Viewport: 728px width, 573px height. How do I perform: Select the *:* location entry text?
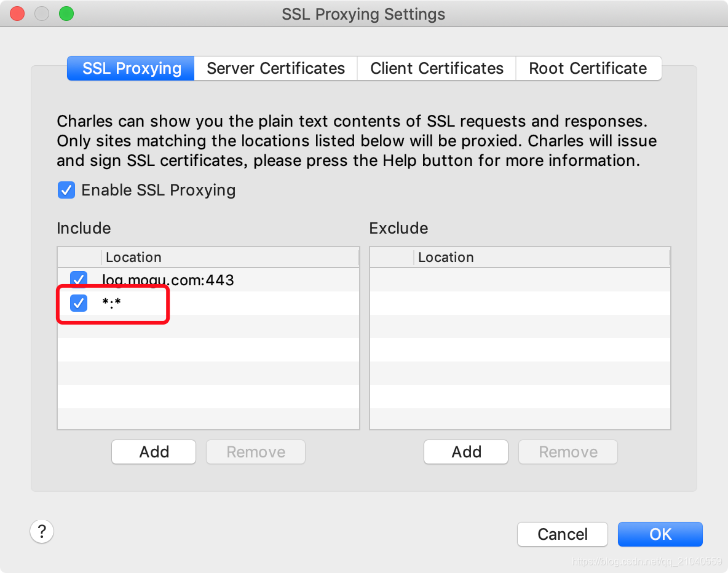coord(111,303)
